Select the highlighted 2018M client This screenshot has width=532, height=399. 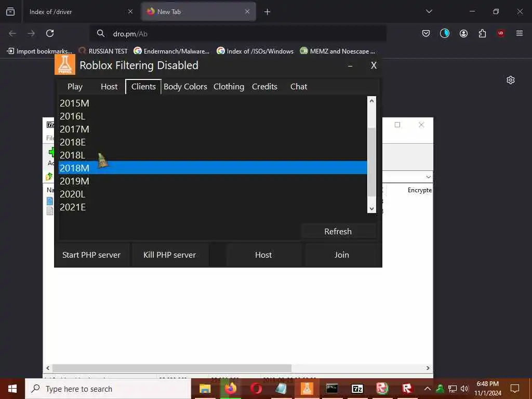point(212,168)
